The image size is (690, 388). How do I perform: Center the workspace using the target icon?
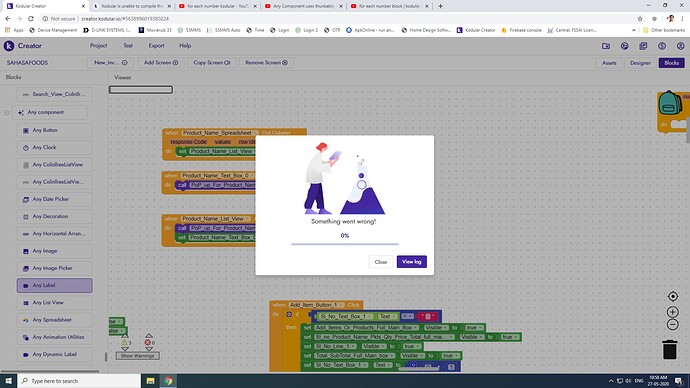click(x=672, y=296)
